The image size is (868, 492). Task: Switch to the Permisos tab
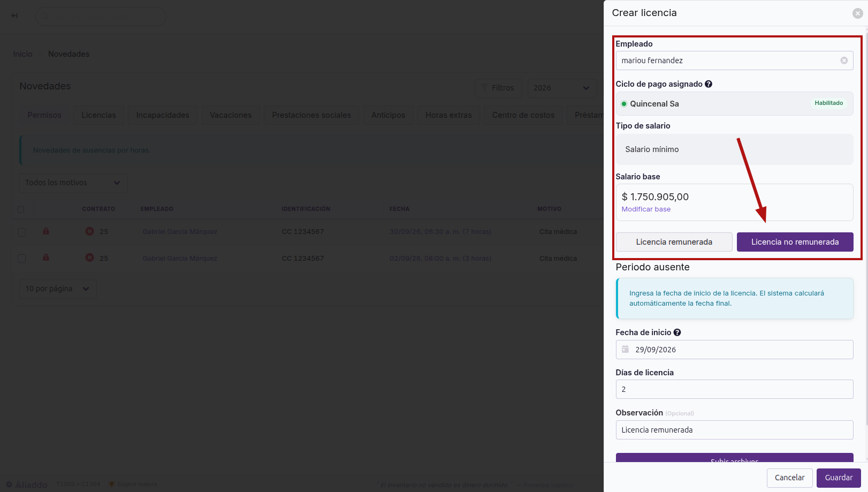pos(44,115)
